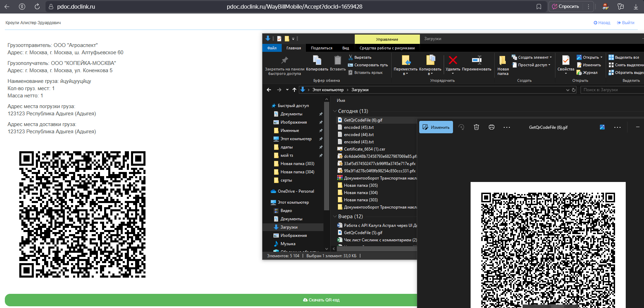Click the print icon in photo viewer
Viewport: 644px width, 308px height.
click(492, 127)
